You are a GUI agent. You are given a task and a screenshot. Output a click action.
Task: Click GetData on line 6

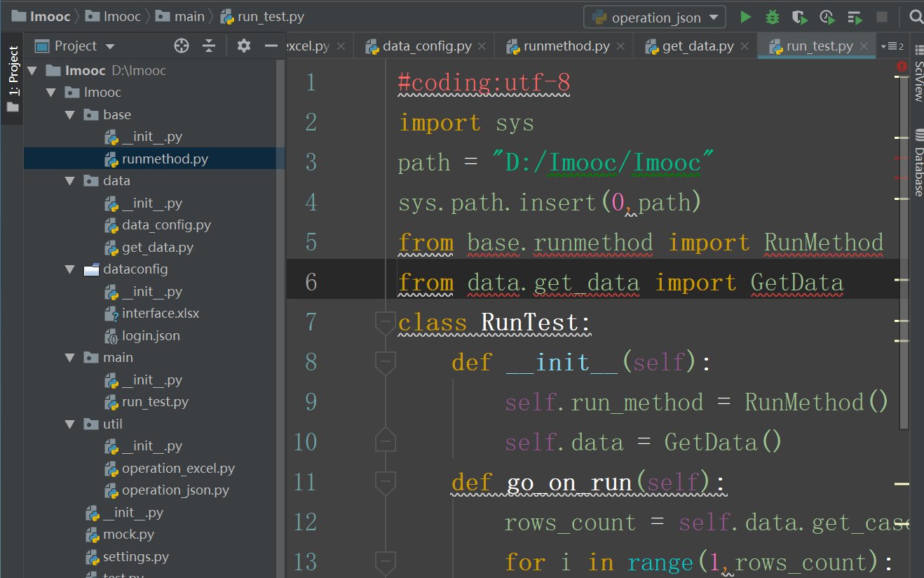[797, 283]
